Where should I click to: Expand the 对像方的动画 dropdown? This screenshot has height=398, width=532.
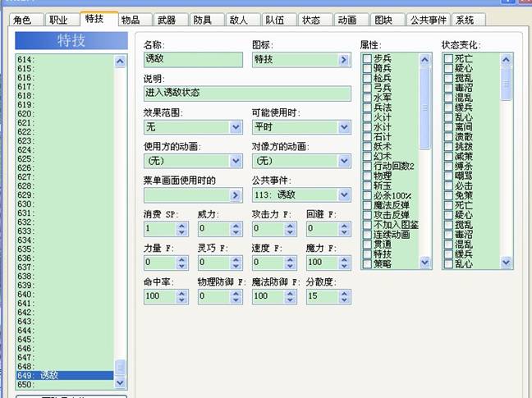344,161
